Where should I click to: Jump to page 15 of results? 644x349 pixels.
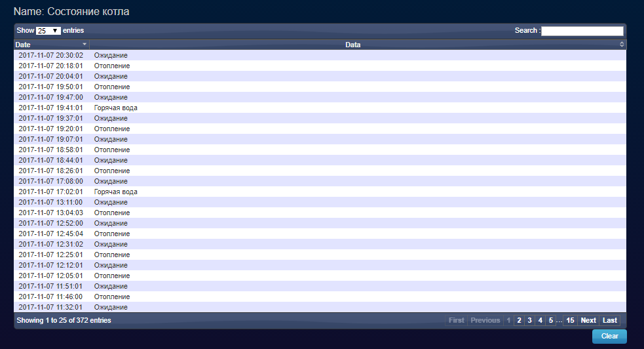(570, 320)
